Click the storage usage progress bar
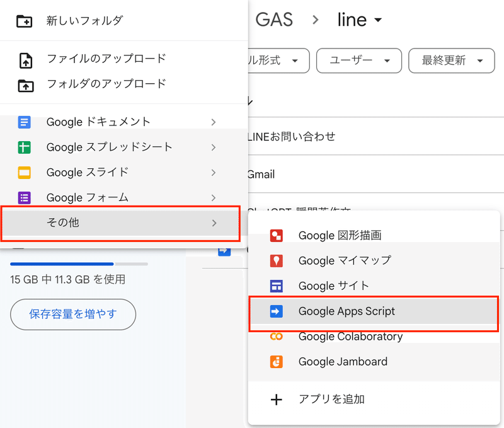 pyautogui.click(x=79, y=264)
